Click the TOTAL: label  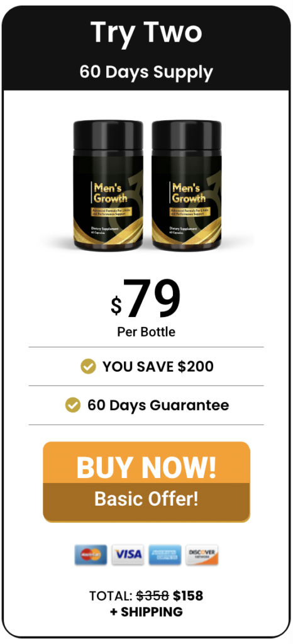111,595
